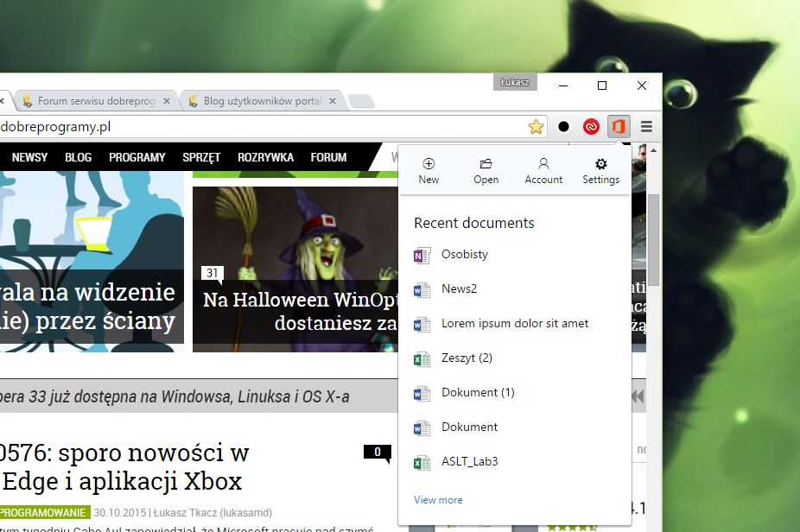Viewport: 800px width, 532px height.
Task: Close the Blog użytkowników tab
Action: click(333, 101)
